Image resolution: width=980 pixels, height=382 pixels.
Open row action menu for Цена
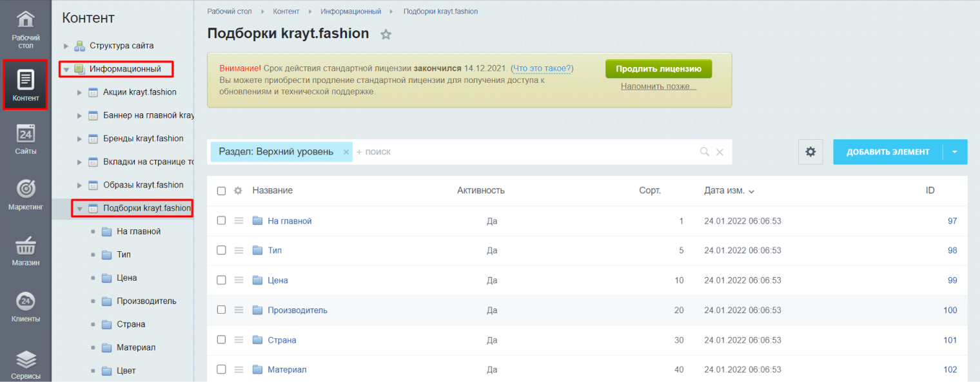[239, 280]
